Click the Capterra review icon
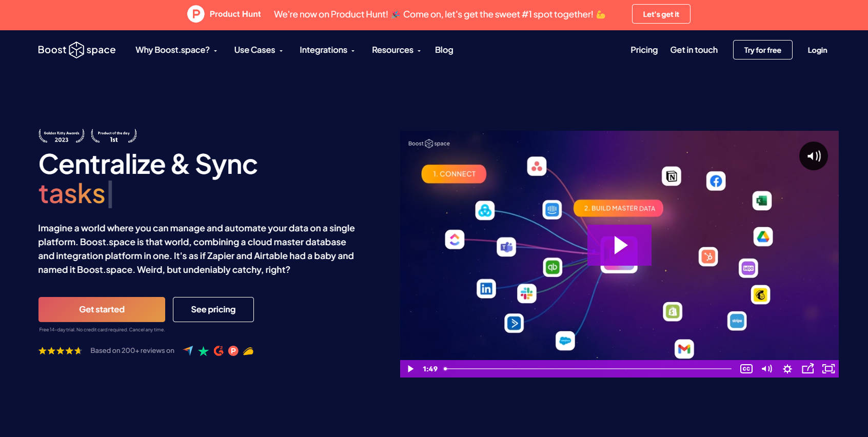The image size is (868, 437). pos(188,351)
